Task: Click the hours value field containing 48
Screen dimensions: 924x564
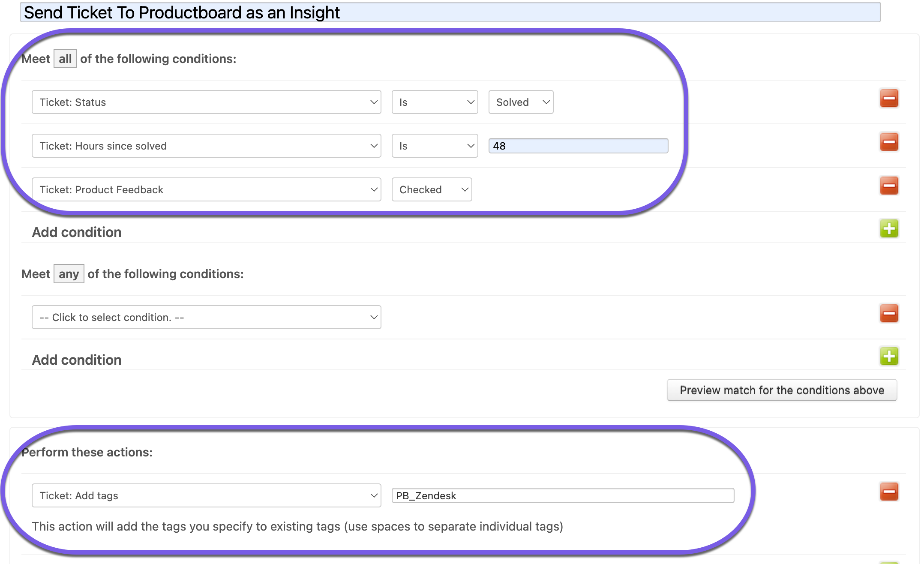Action: coord(578,146)
